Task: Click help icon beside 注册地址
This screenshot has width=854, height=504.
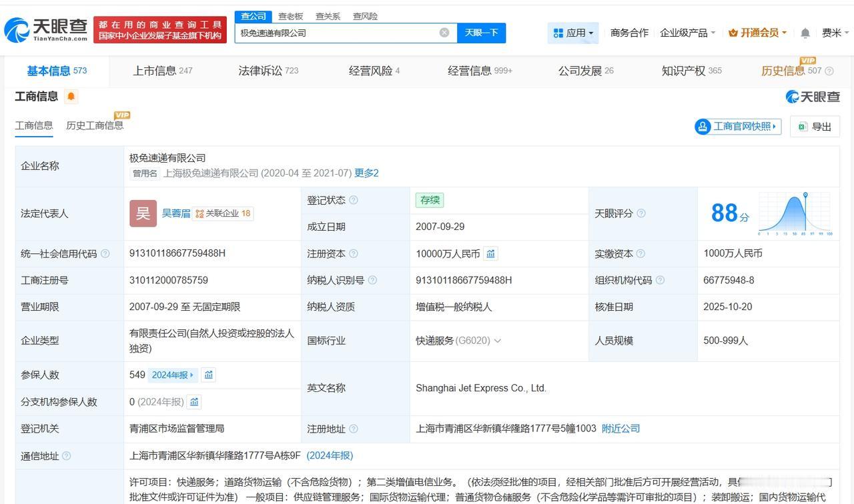Action: pos(353,429)
